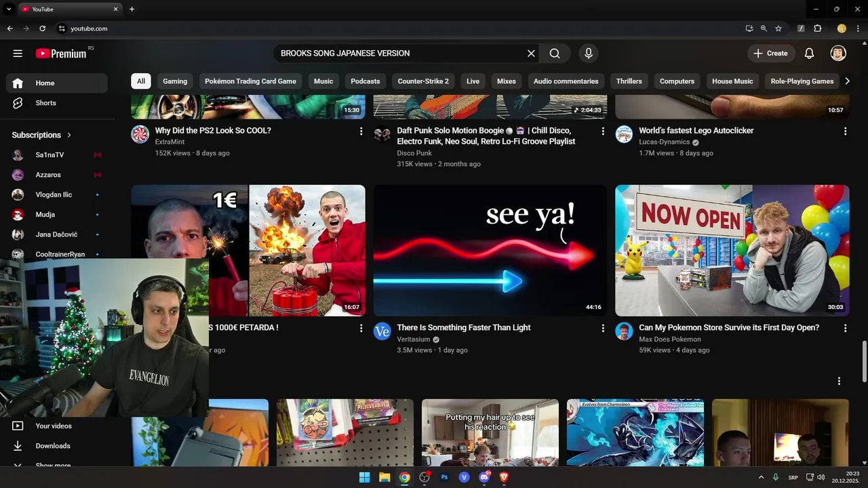Select the "Counter-Strike 2" chip

(x=423, y=81)
